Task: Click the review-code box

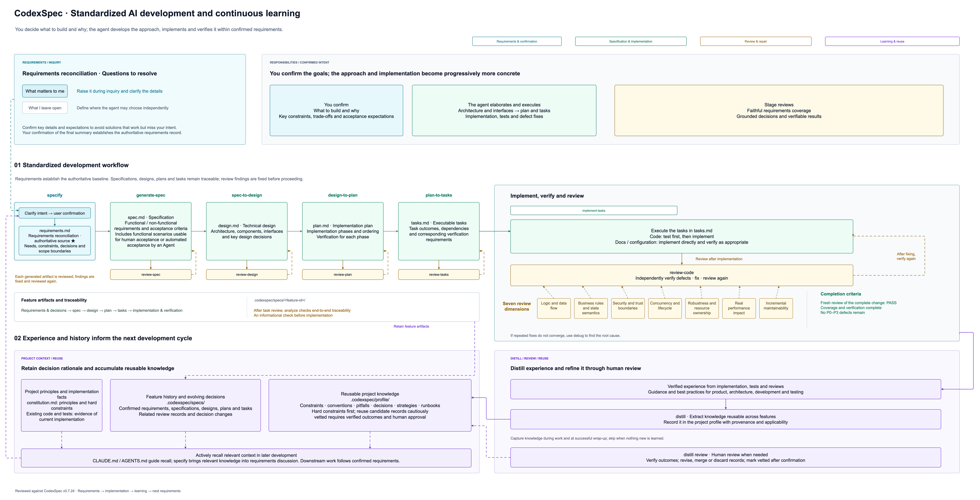Action: [x=681, y=275]
